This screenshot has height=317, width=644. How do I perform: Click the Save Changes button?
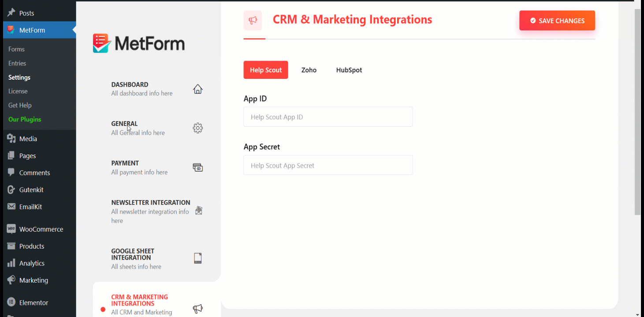557,21
